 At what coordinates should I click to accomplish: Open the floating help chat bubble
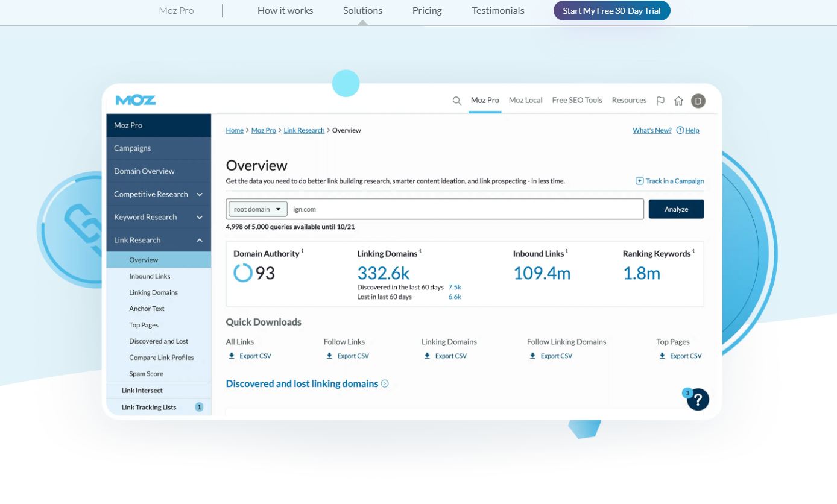pos(698,399)
